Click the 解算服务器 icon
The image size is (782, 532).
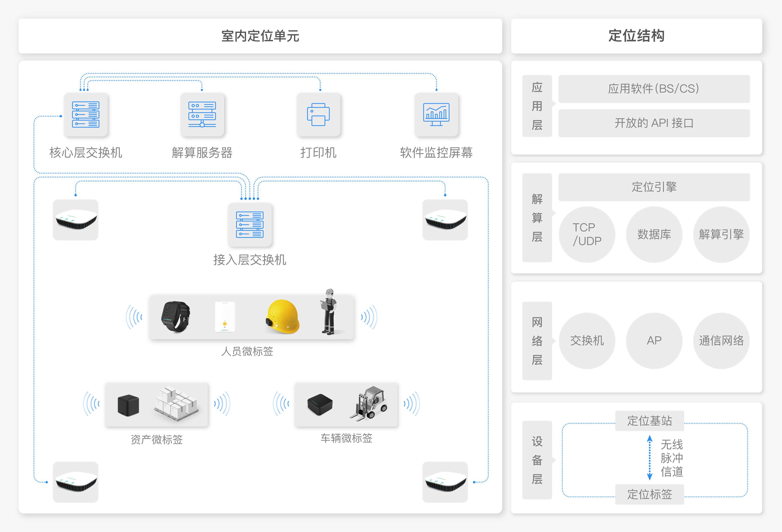tap(202, 115)
